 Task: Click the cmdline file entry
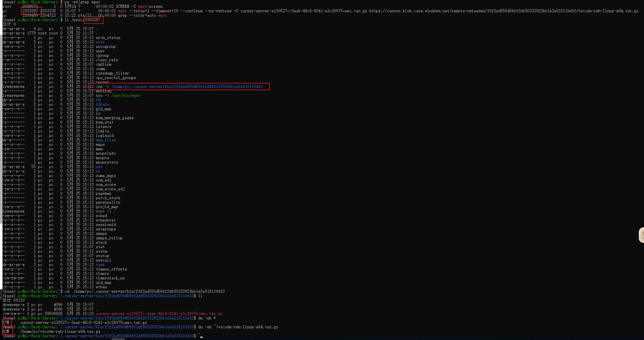point(103,64)
